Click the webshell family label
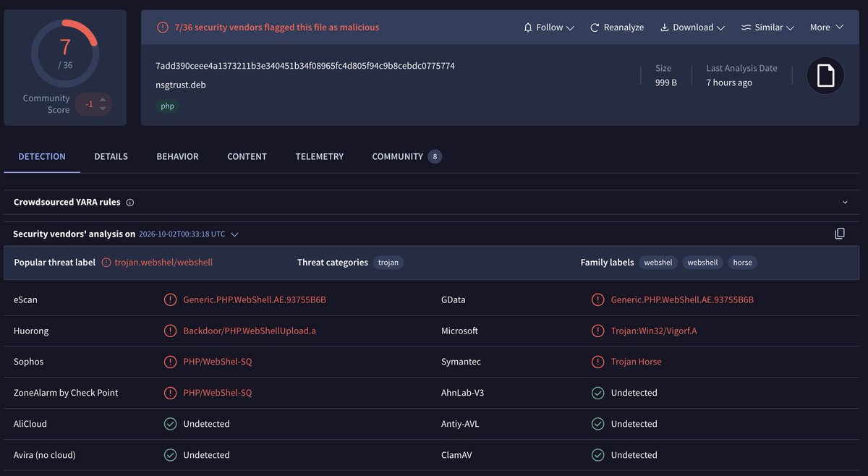This screenshot has width=868, height=476. [x=702, y=263]
